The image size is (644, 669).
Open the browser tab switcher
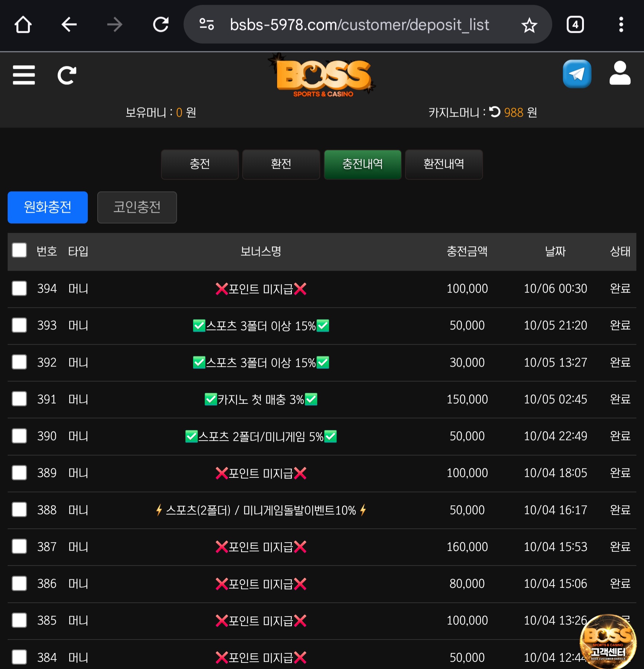point(575,25)
